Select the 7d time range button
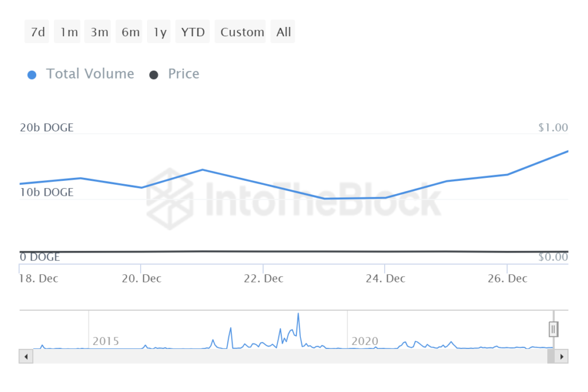Viewport: 588px width, 392px height. tap(37, 32)
